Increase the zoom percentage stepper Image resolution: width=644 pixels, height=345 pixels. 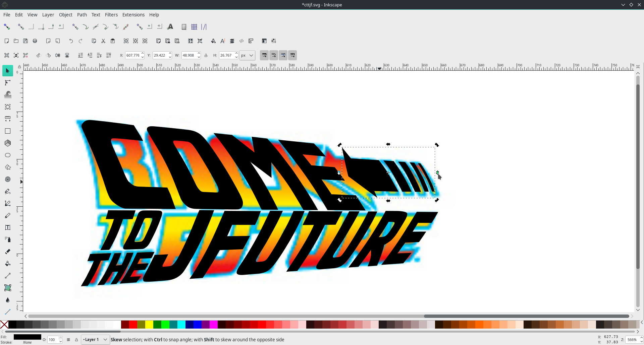(x=641, y=338)
